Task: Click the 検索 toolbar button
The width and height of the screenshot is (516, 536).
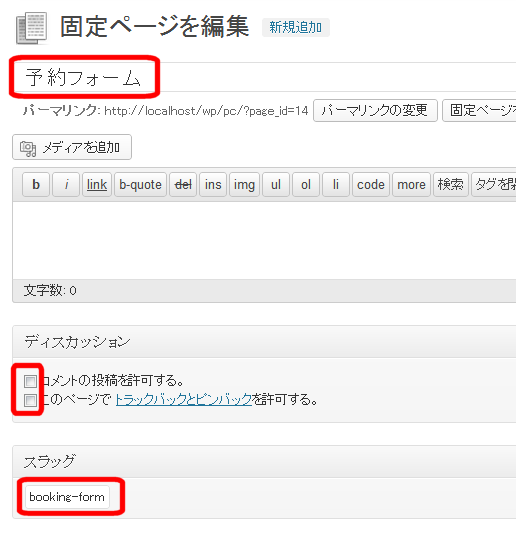Action: click(451, 185)
